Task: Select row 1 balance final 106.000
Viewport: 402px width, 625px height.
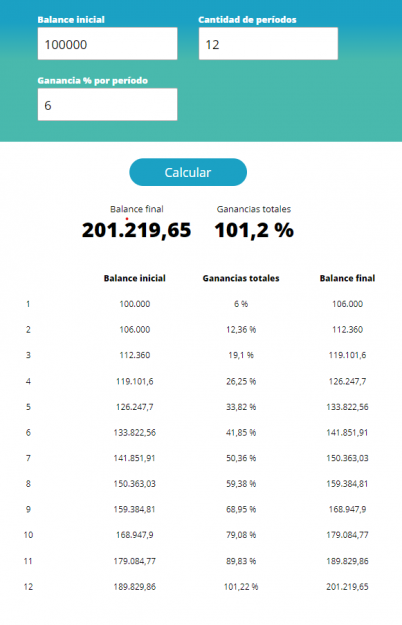Action: (347, 304)
